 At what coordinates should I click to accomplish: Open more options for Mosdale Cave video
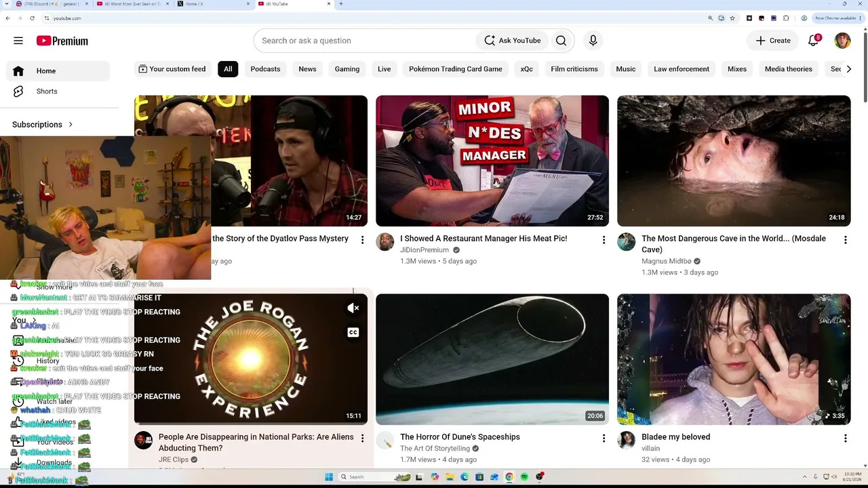coord(845,240)
